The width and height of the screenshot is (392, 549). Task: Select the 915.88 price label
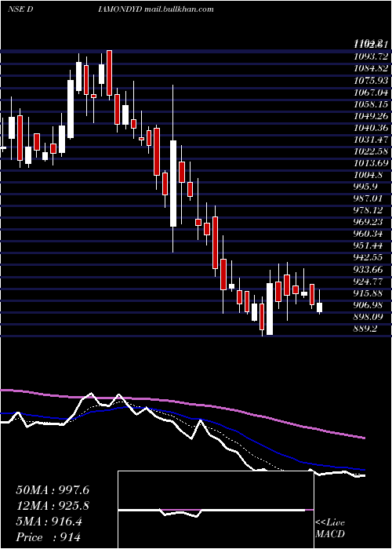(368, 294)
